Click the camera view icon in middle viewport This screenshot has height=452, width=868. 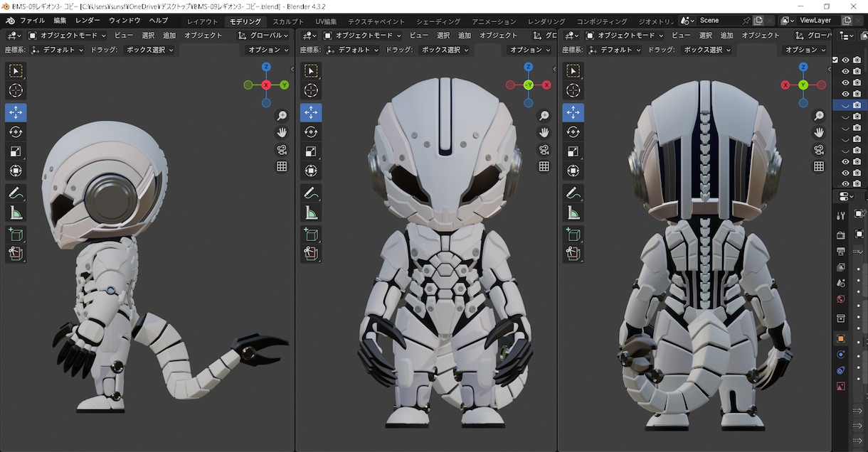coord(544,149)
